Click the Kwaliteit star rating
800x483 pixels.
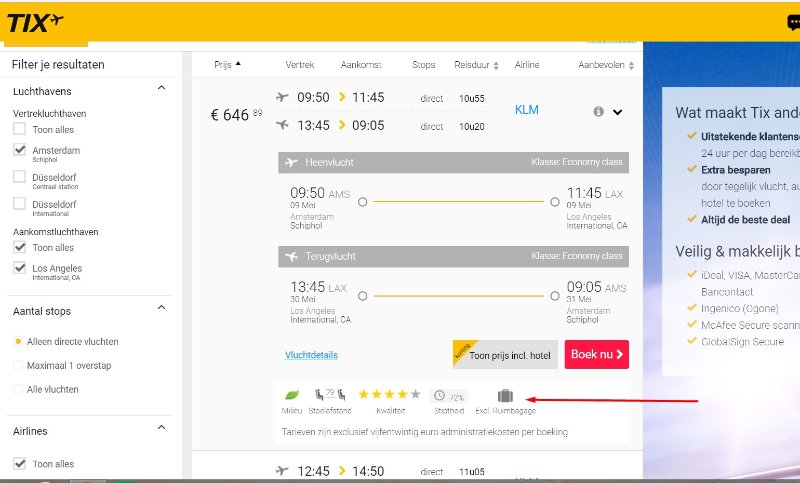pyautogui.click(x=389, y=395)
